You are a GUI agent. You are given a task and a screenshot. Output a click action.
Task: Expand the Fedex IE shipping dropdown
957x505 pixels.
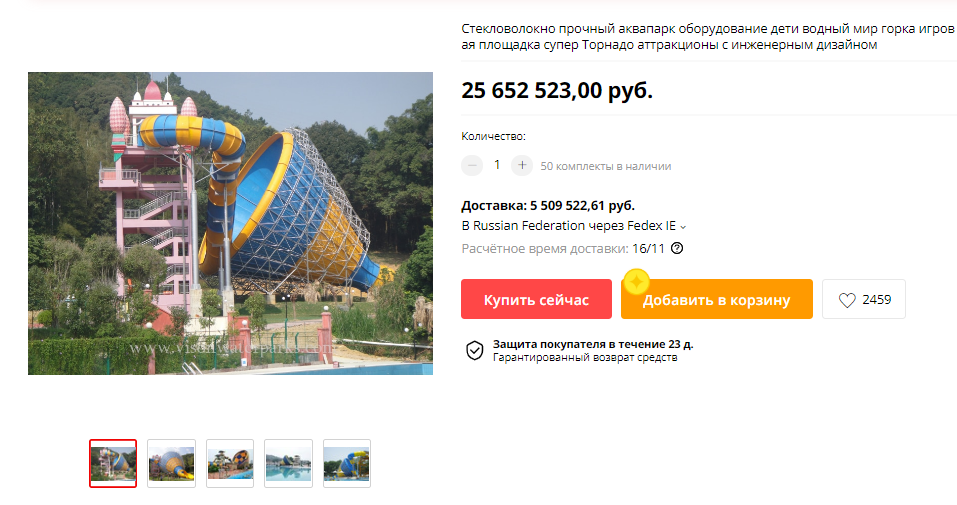click(683, 227)
